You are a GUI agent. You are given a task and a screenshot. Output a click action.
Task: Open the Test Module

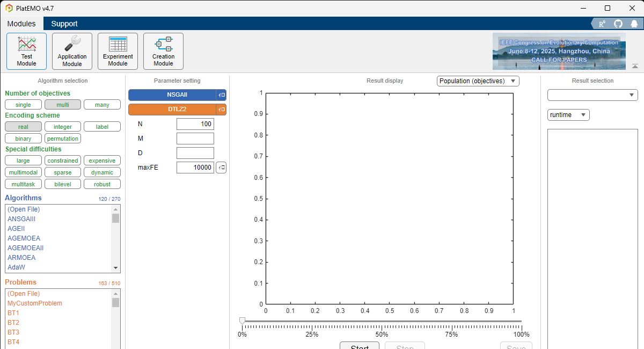pyautogui.click(x=26, y=51)
